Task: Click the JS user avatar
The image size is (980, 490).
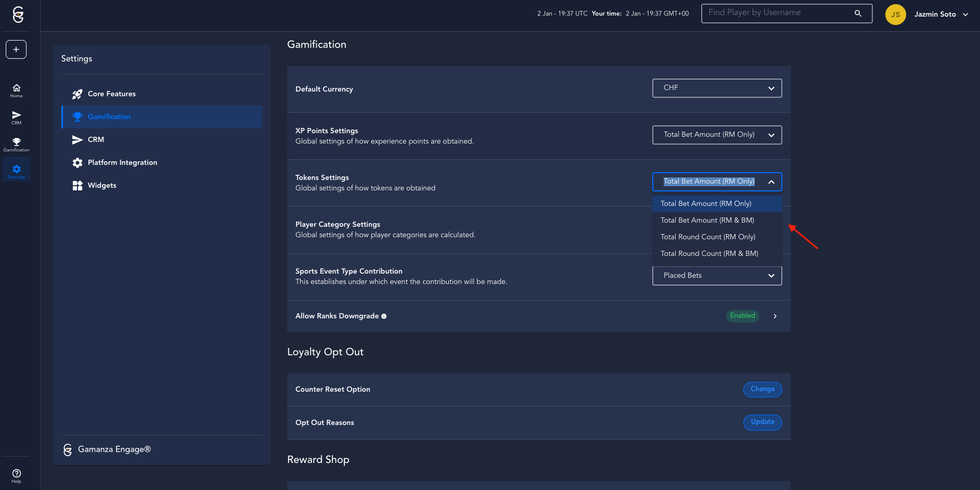Action: point(895,15)
